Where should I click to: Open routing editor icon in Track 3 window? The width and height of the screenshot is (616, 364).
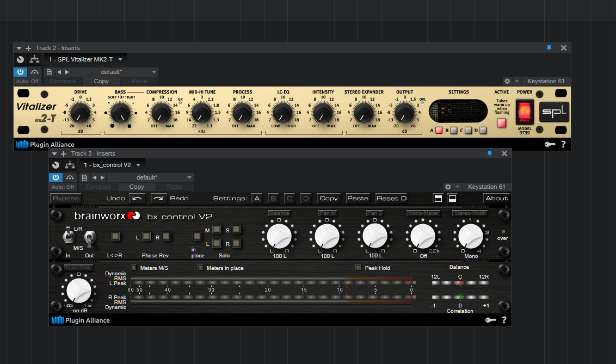(70, 165)
